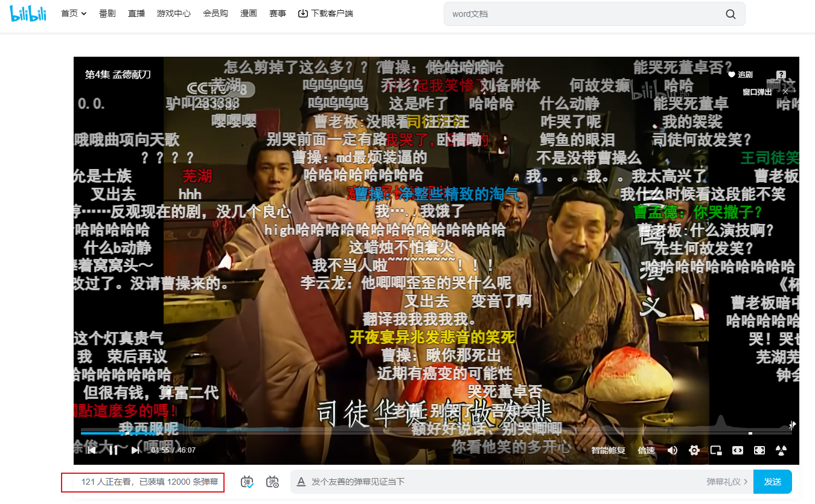Go to 番剧 section

point(107,13)
